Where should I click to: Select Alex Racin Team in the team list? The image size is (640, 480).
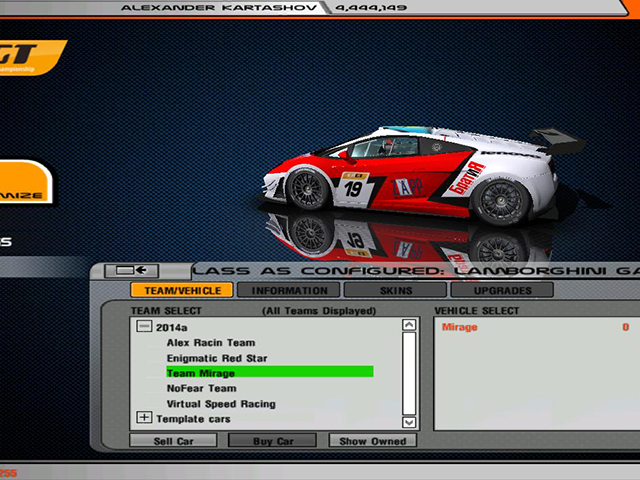point(211,342)
